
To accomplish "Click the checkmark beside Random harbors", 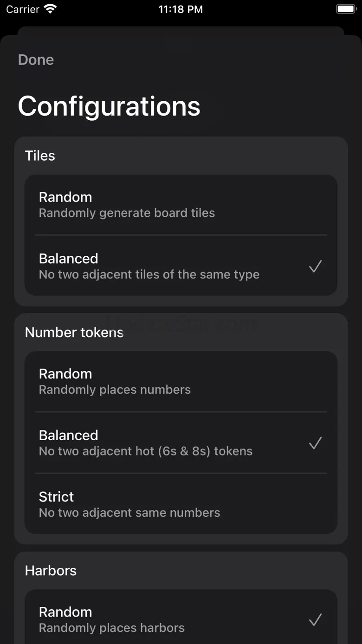I will (315, 619).
